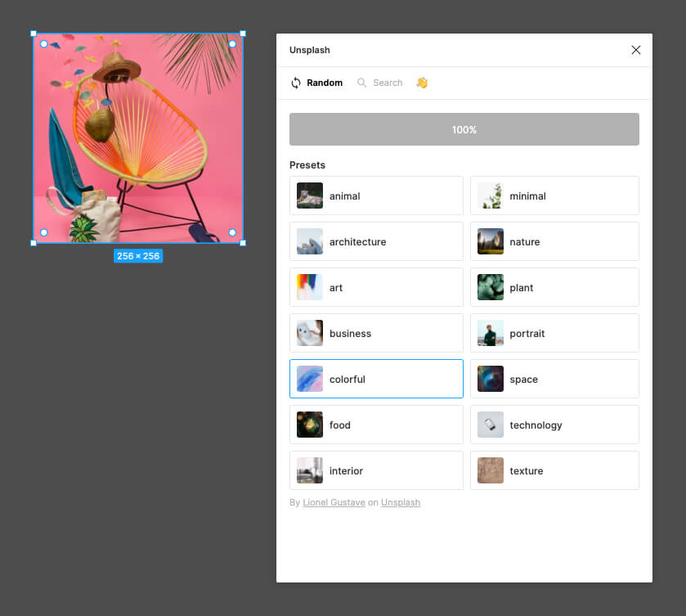The width and height of the screenshot is (686, 616).
Task: Open Lionel Gustave's profile link
Action: click(334, 502)
